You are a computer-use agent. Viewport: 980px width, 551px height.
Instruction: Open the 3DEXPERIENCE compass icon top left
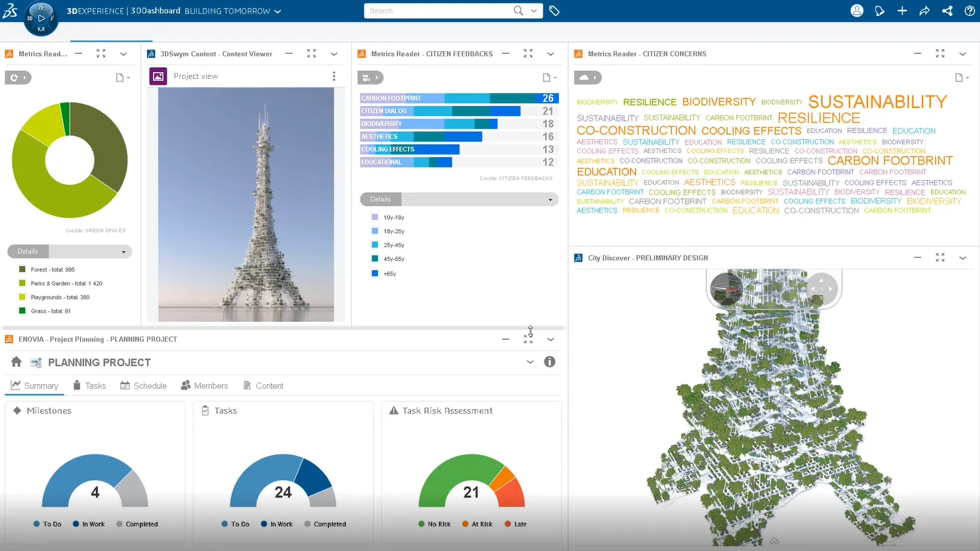pyautogui.click(x=41, y=18)
